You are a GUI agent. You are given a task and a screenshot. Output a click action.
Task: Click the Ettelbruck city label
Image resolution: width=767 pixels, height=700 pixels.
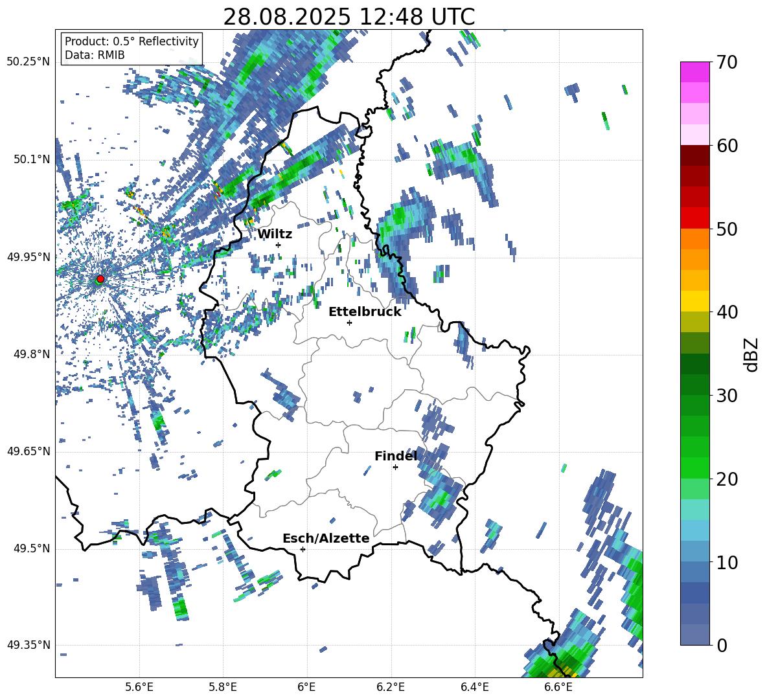pos(365,312)
